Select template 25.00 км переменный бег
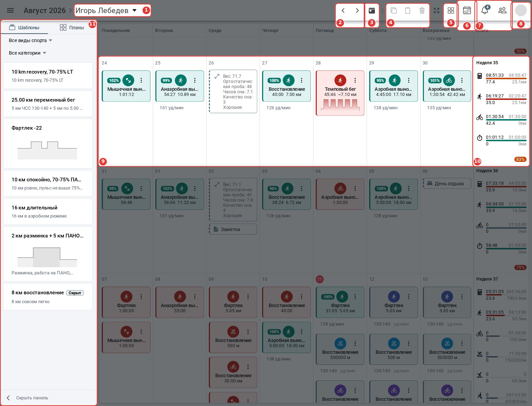The height and width of the screenshot is (406, 532). tap(48, 104)
